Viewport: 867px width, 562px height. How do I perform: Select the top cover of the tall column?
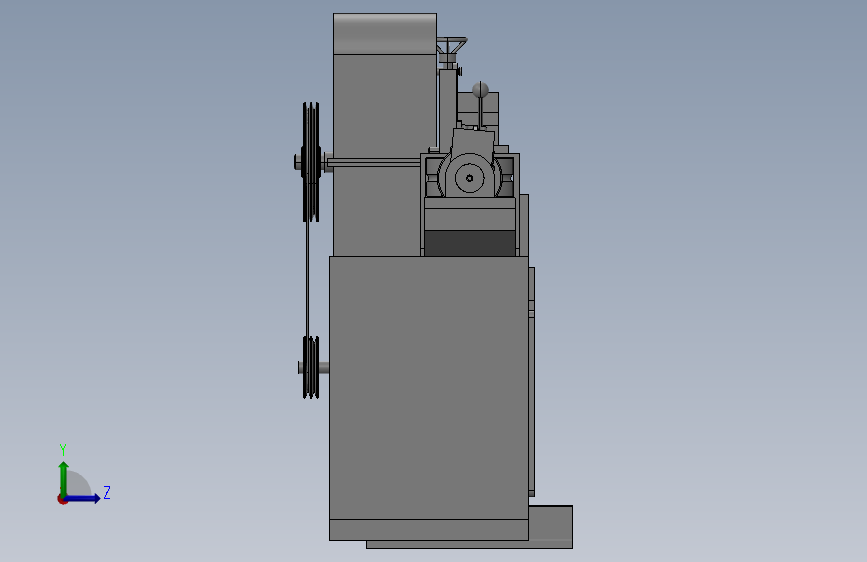pyautogui.click(x=385, y=34)
